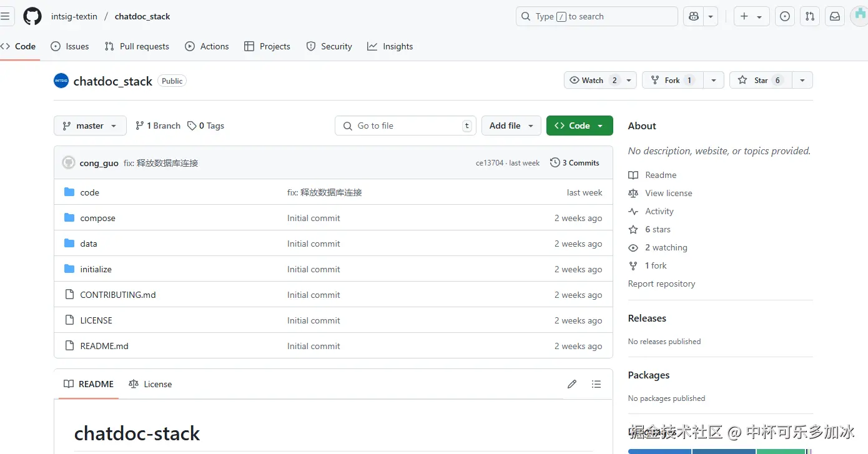Open the 1 fork link
Image resolution: width=868 pixels, height=454 pixels.
[648, 265]
